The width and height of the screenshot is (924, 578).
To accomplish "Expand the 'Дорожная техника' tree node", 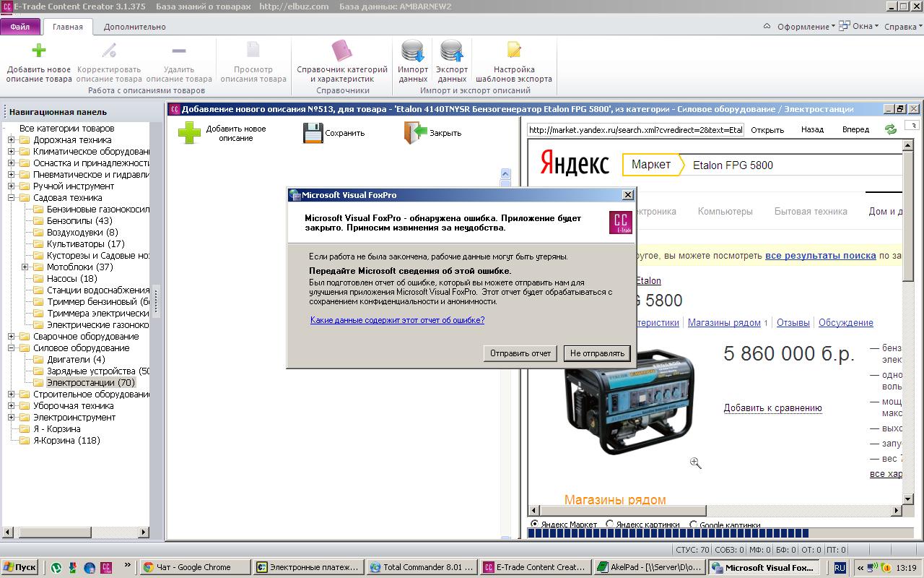I will pos(12,140).
